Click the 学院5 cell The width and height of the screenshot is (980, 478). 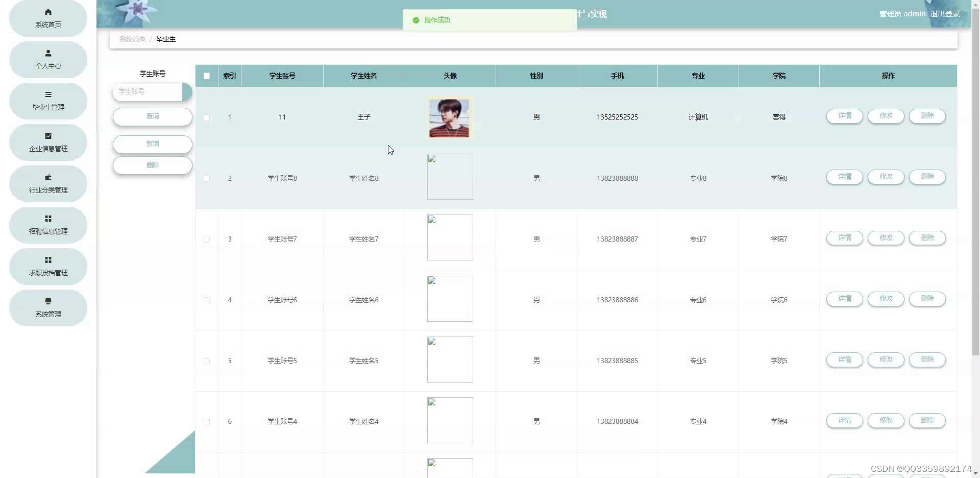click(x=779, y=361)
